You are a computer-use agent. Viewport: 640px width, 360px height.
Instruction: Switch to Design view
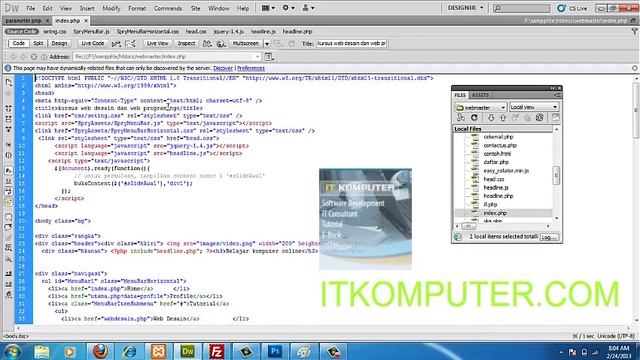(59, 43)
